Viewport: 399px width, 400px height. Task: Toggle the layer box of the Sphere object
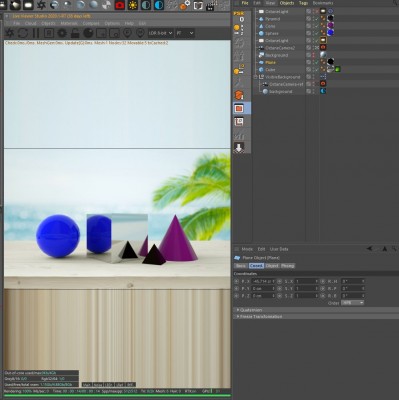(x=309, y=33)
